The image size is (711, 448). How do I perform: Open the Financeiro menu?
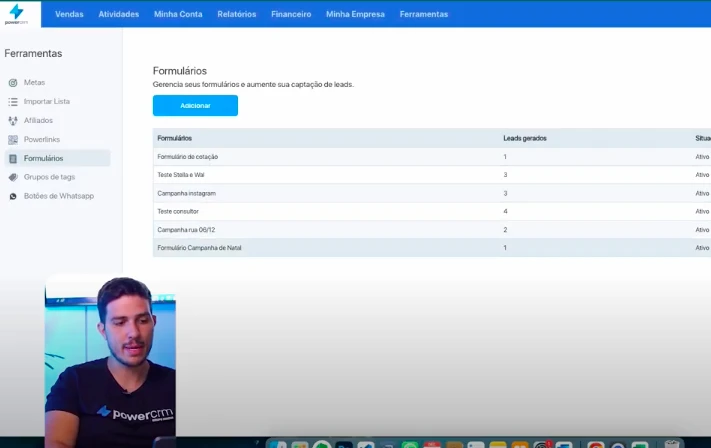point(291,14)
